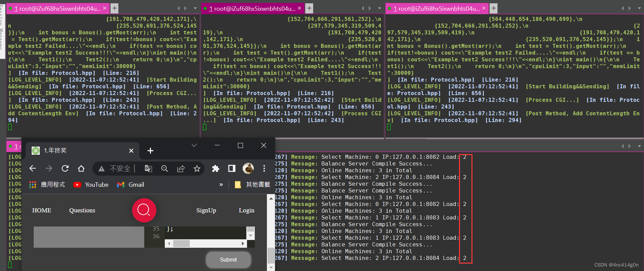Open the SignUp link on webpage
Viewport: 644px width, 271px height.
pyautogui.click(x=206, y=210)
